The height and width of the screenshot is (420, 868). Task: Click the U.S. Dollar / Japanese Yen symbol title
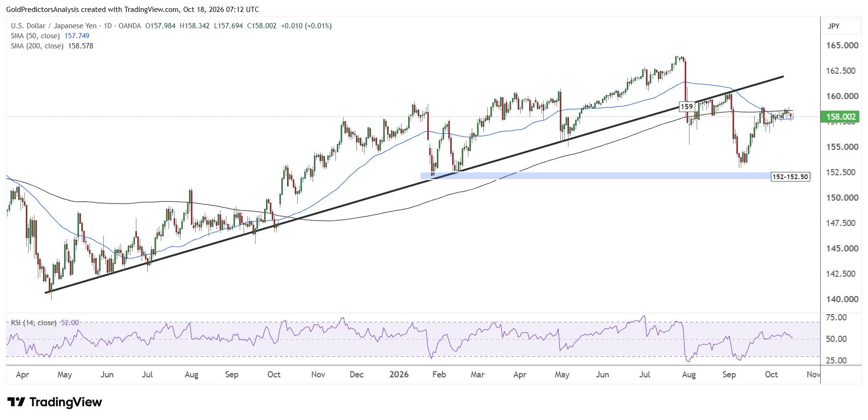[x=54, y=26]
